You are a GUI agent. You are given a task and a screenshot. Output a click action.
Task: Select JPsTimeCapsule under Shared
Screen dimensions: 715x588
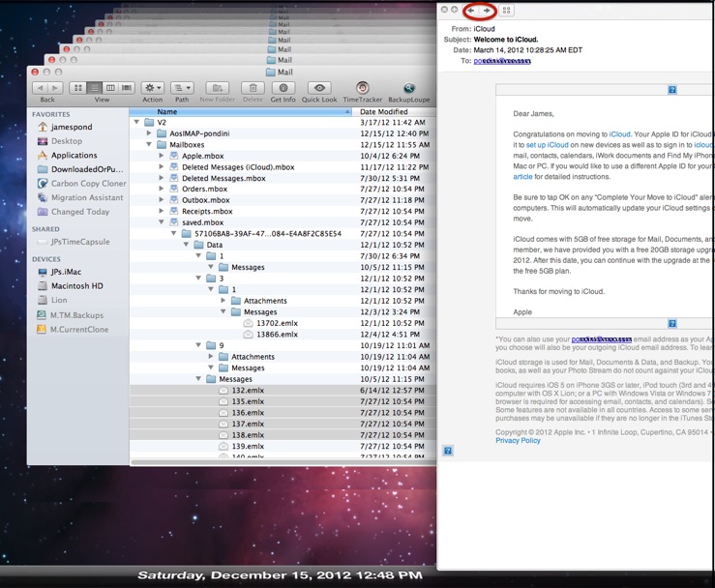tap(80, 242)
